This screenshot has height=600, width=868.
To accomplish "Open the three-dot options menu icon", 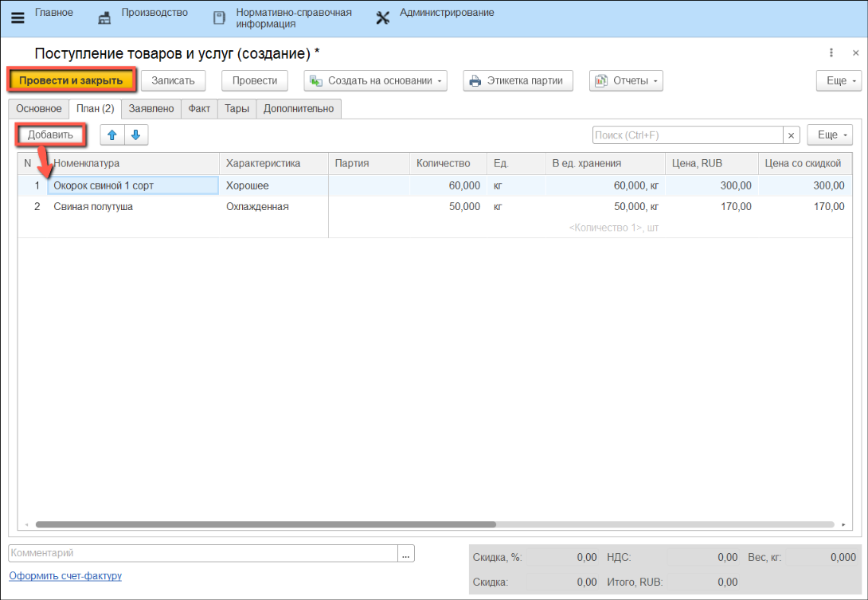I will pos(831,53).
